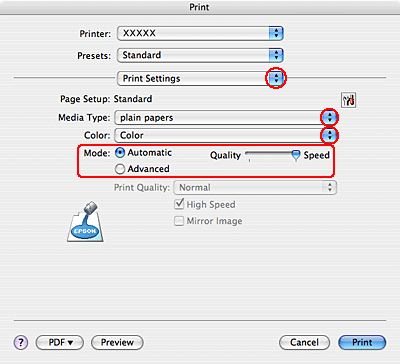Screen dimensions: 400x364
Task: Select the Automatic mode radio button
Action: click(x=120, y=153)
